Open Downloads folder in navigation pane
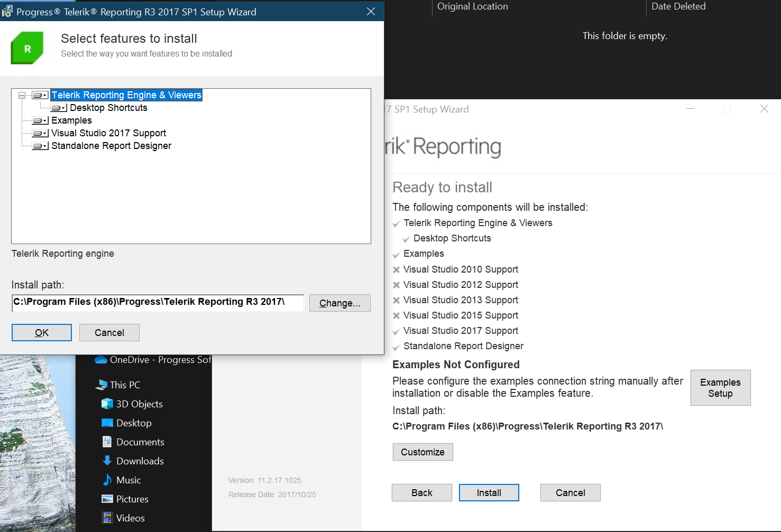This screenshot has width=781, height=532. 140,461
